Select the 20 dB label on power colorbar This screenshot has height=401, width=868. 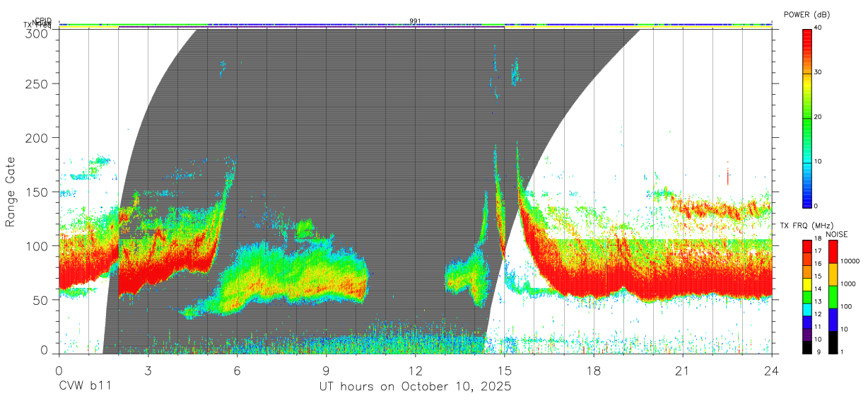[818, 117]
